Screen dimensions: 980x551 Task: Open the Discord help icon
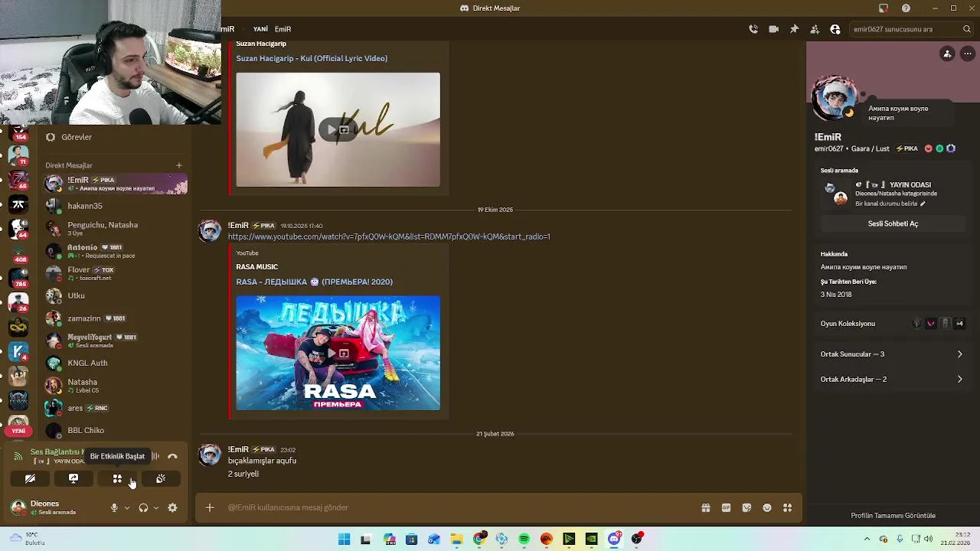[906, 8]
